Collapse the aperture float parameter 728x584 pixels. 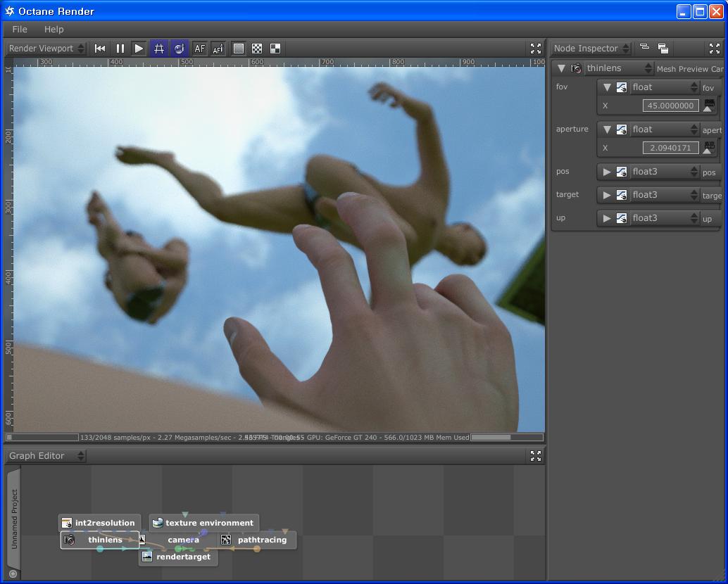607,129
